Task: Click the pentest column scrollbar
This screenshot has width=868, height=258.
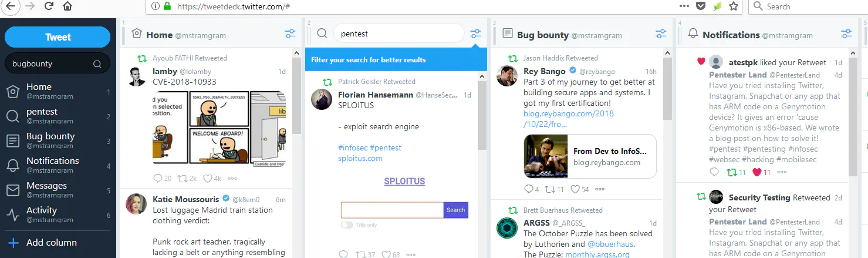Action: (x=482, y=115)
